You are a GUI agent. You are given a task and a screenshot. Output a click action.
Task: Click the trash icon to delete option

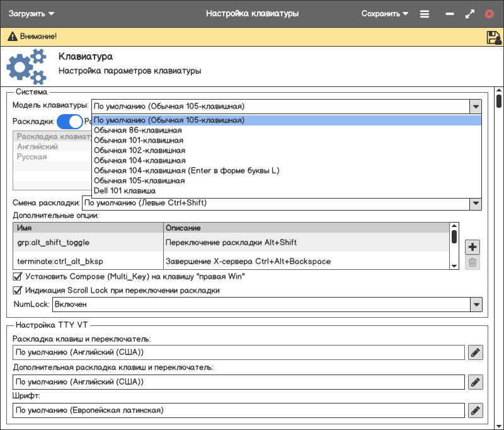(x=472, y=263)
